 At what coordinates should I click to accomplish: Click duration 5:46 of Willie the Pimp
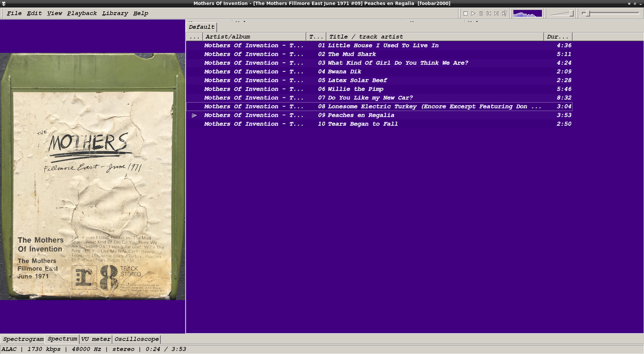tap(564, 89)
